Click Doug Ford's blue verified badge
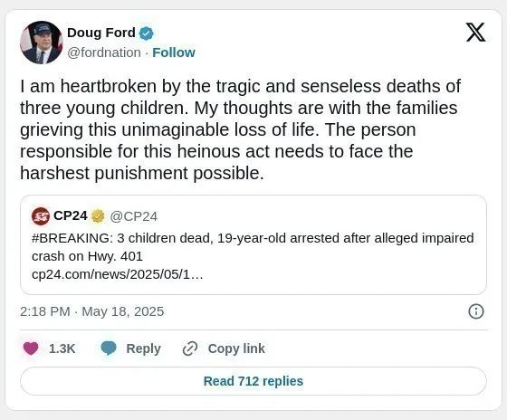Screen dimensions: 507x420 coord(147,33)
